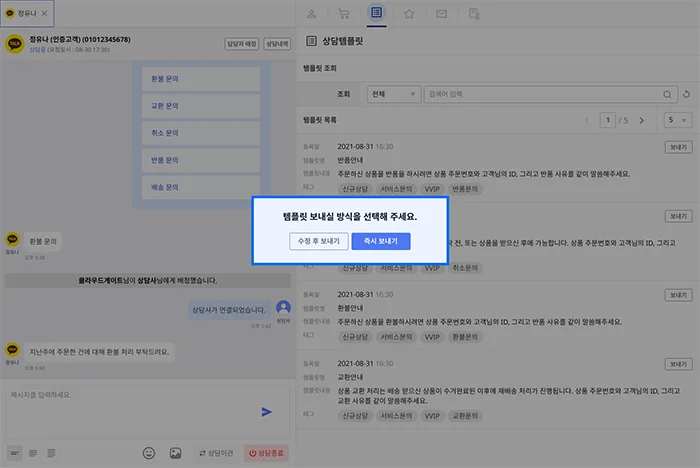Open the favorites star tab icon
This screenshot has height=468, width=700.
click(409, 14)
